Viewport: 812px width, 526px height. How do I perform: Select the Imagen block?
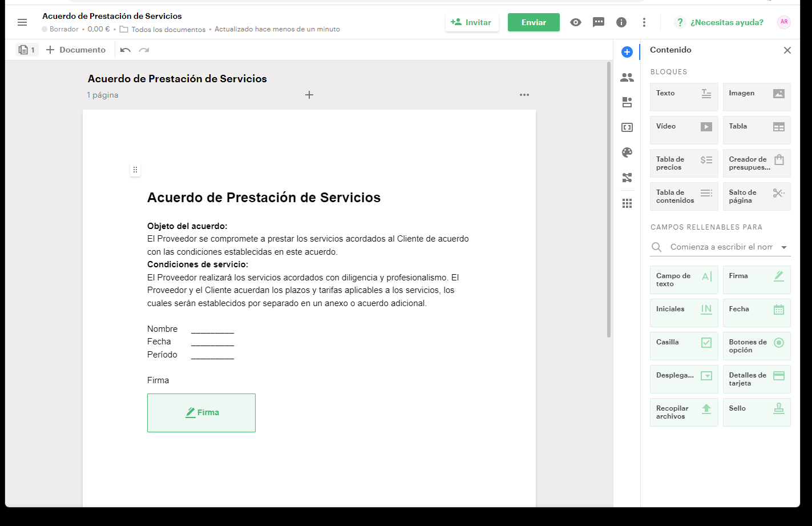[x=757, y=97]
